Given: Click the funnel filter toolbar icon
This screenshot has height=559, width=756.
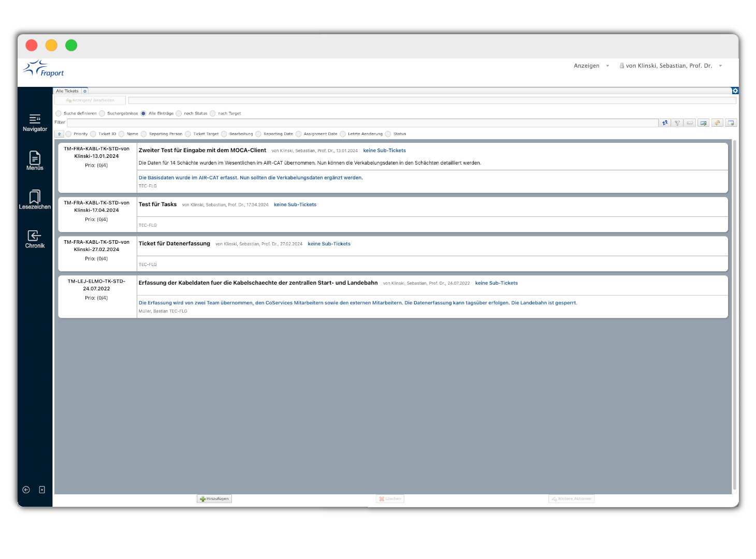Looking at the screenshot, I should 677,123.
